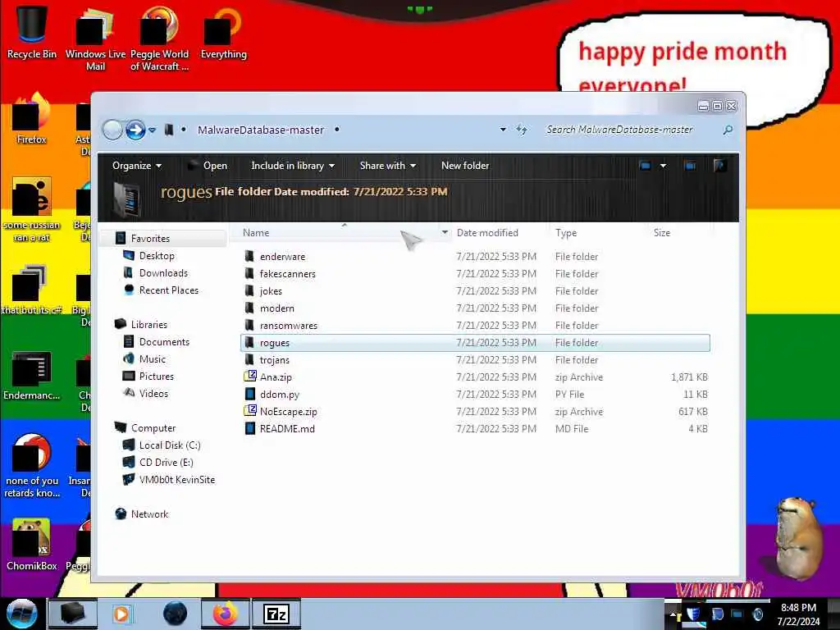Click the MalwareDatabase-master breadcrumb
This screenshot has width=840, height=630.
coord(261,130)
